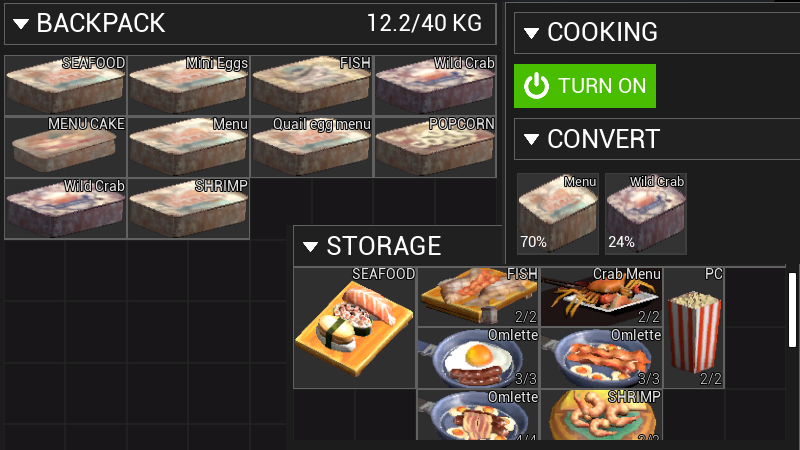The height and width of the screenshot is (450, 800).
Task: Collapse the CONVERT section
Action: point(531,139)
